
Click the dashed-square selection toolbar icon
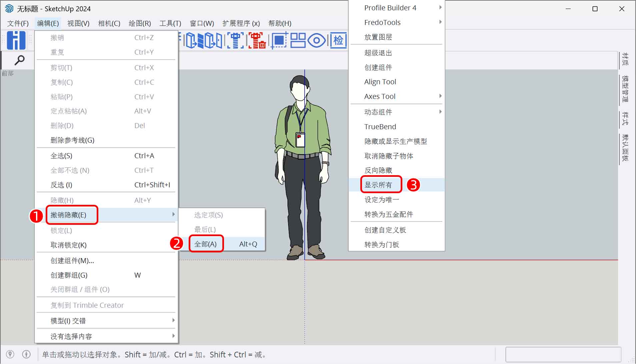[279, 40]
